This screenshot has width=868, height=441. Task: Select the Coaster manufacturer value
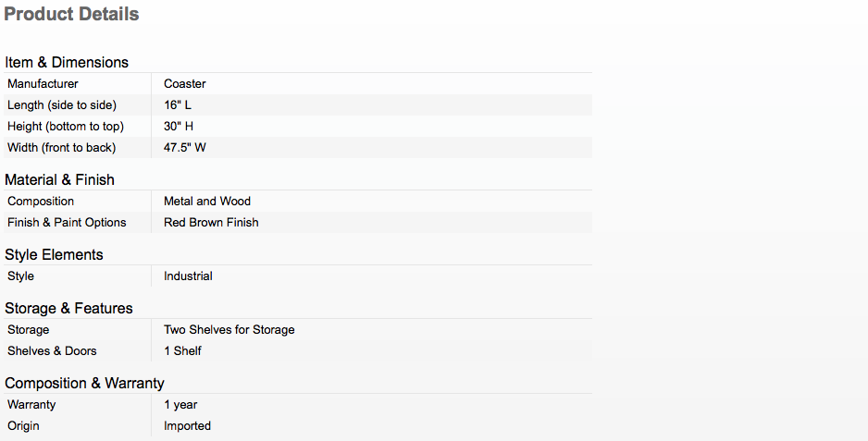[x=185, y=84]
